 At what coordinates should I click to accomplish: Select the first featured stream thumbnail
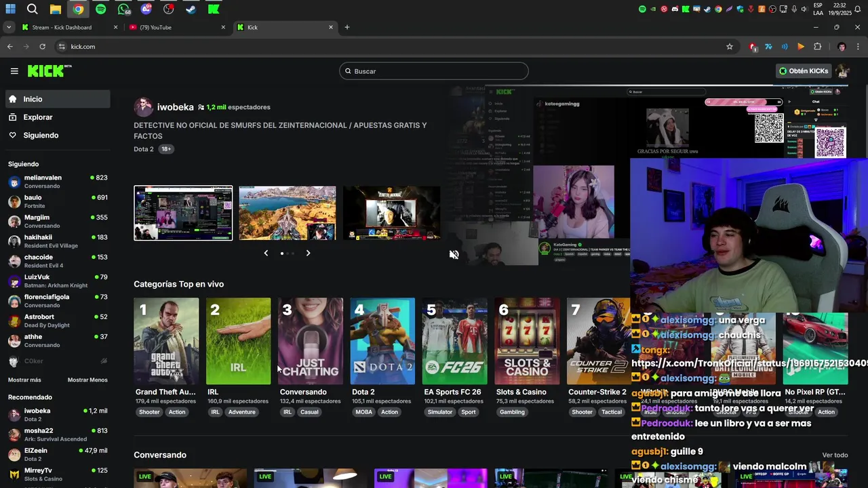click(183, 213)
